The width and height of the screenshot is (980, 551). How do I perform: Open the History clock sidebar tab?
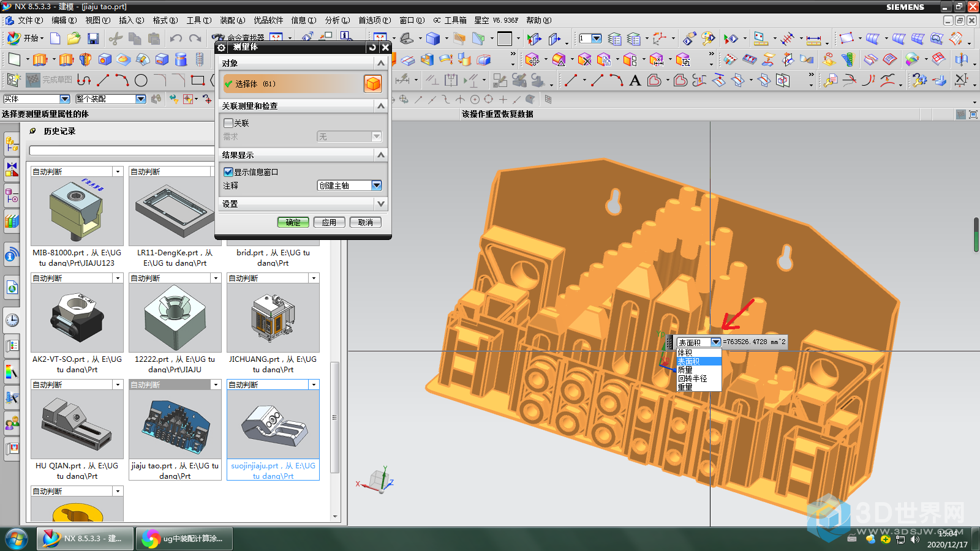[12, 320]
